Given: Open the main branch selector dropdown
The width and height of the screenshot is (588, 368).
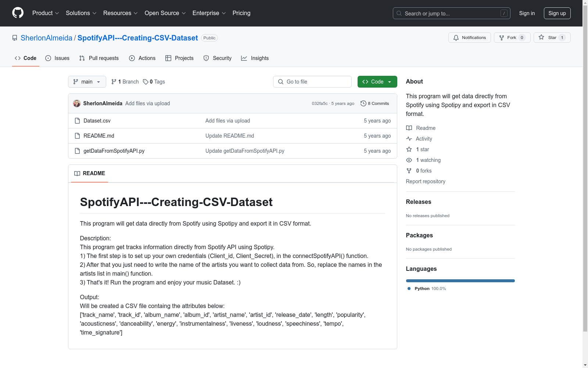Looking at the screenshot, I should click(87, 82).
